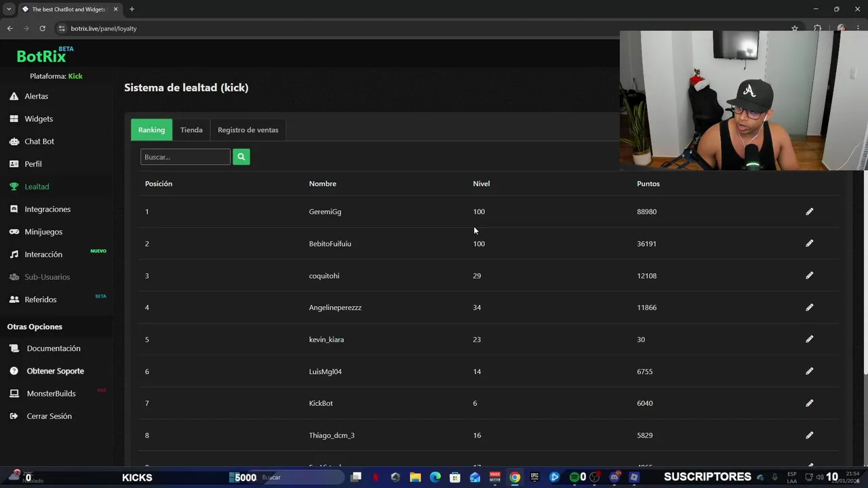Image resolution: width=868 pixels, height=488 pixels.
Task: Click the Referidos people icon
Action: (x=14, y=300)
